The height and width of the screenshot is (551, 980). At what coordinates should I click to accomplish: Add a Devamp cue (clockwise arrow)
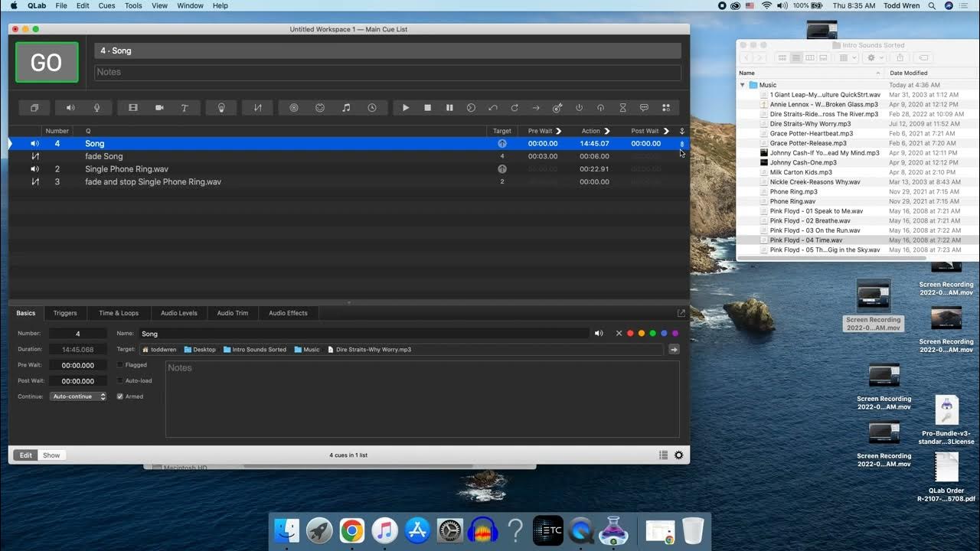[514, 108]
